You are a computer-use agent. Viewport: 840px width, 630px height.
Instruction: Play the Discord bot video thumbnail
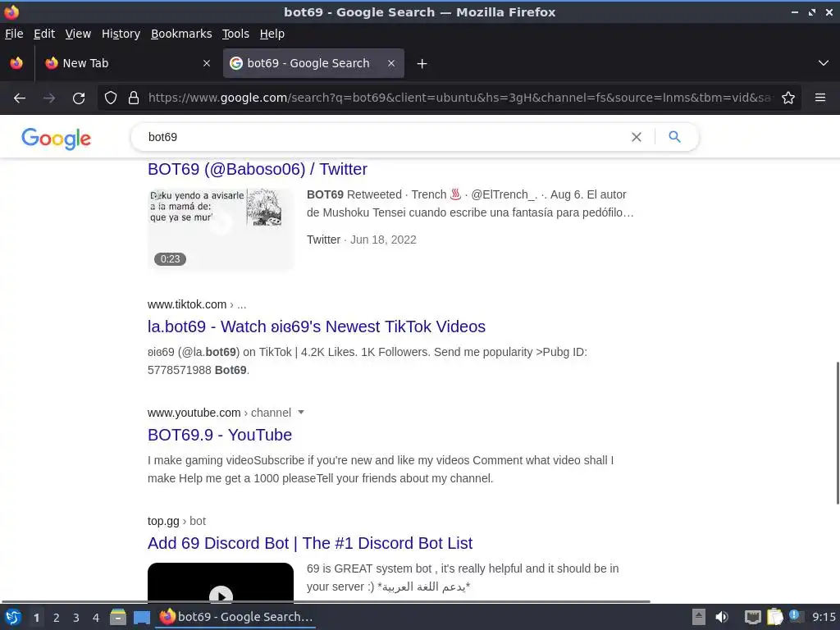[x=221, y=583]
